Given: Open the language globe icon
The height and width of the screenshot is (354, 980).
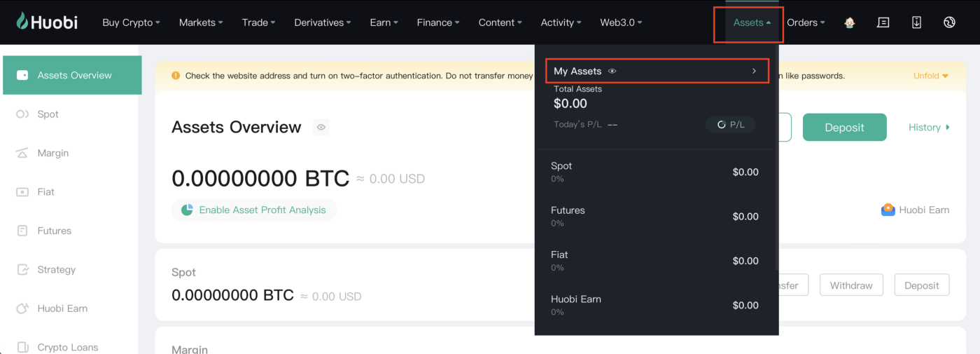Looking at the screenshot, I should click(x=949, y=22).
